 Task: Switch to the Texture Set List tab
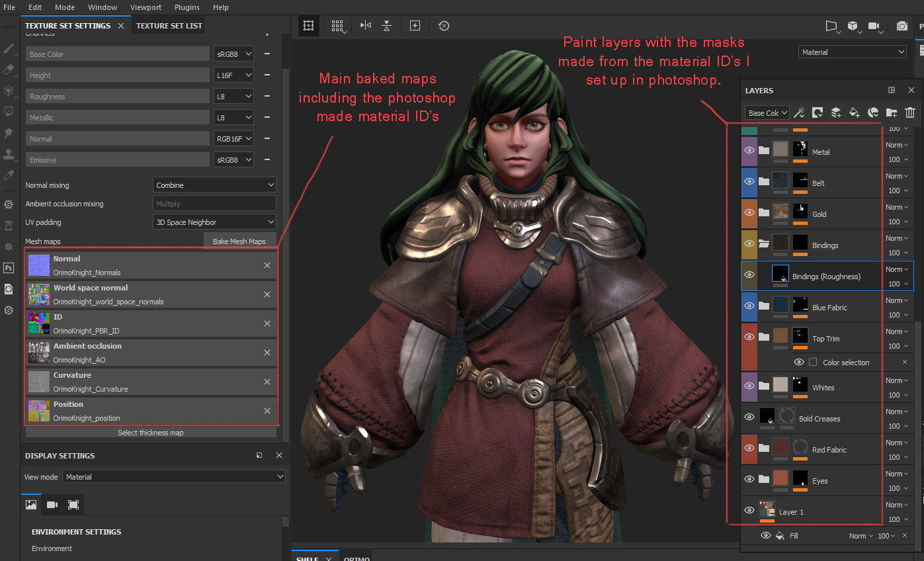click(169, 26)
